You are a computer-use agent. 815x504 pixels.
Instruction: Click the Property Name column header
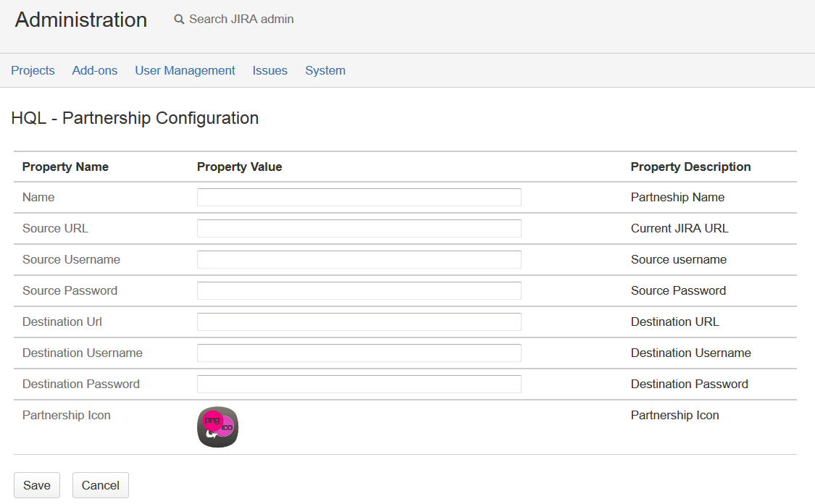[x=65, y=167]
